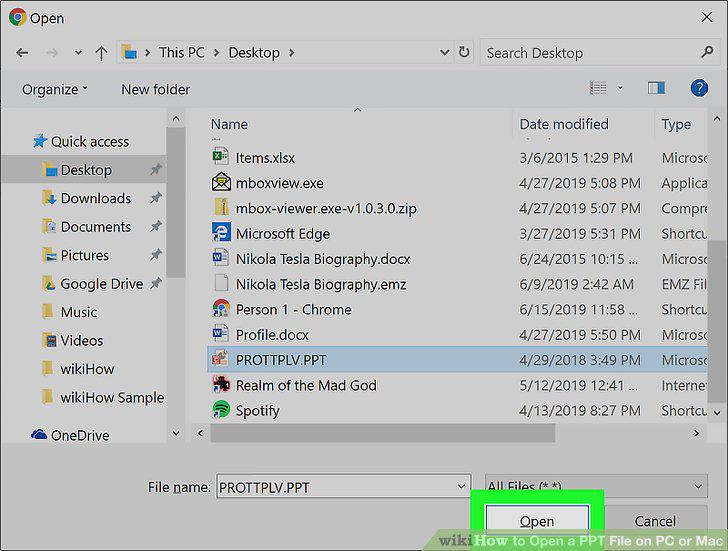
Task: Select the Items.xlsx Excel file icon
Action: 221,156
